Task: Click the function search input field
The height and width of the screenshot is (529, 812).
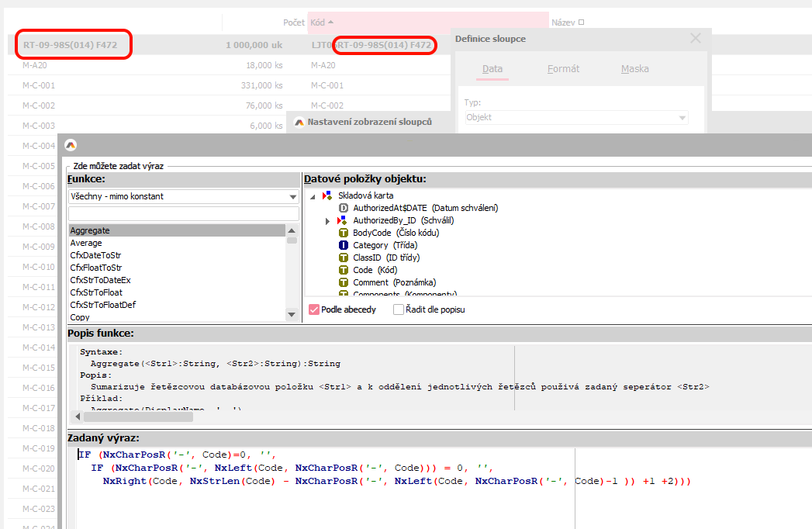Action: [x=183, y=213]
